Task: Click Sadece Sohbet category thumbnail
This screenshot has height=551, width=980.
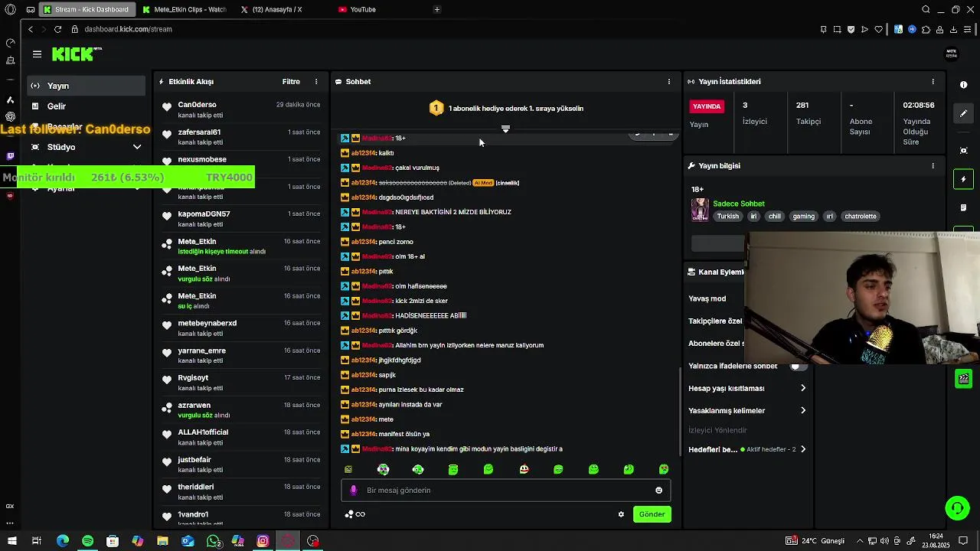Action: 700,210
